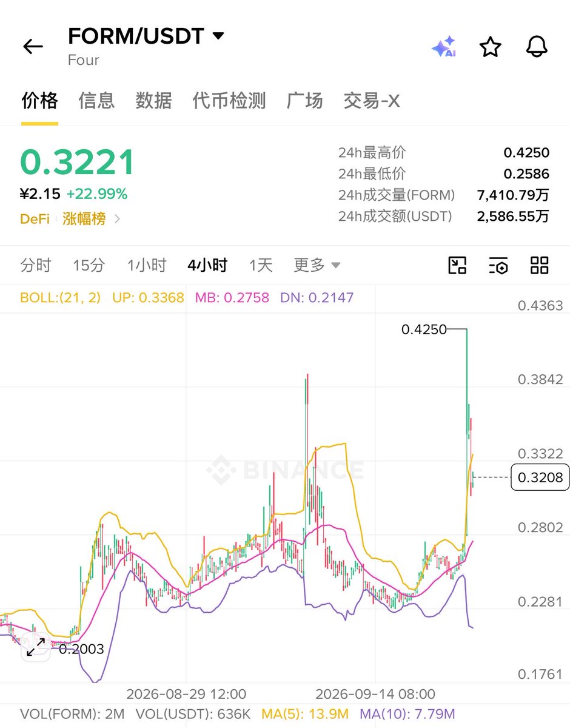Switch to the 信息 tab
The width and height of the screenshot is (570, 728).
(x=96, y=101)
